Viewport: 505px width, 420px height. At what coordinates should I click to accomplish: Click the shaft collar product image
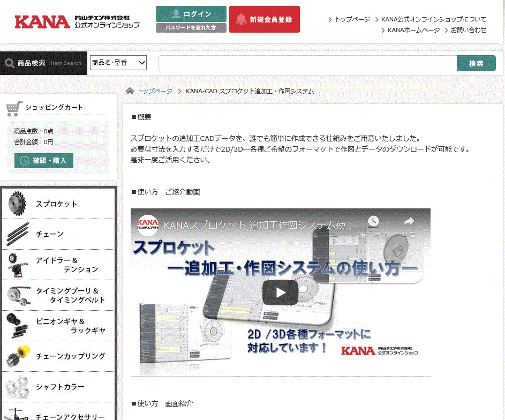tap(17, 386)
